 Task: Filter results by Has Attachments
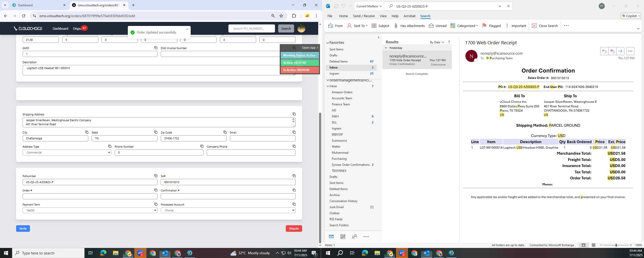(409, 26)
